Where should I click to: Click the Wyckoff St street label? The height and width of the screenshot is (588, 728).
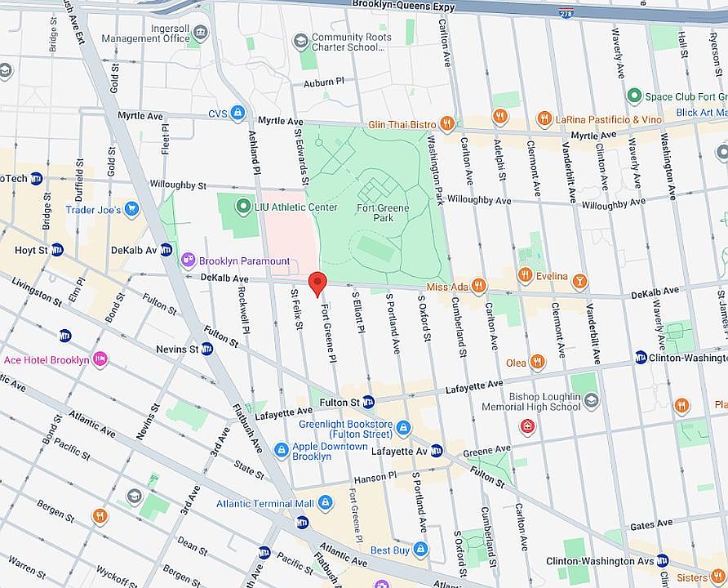click(118, 577)
